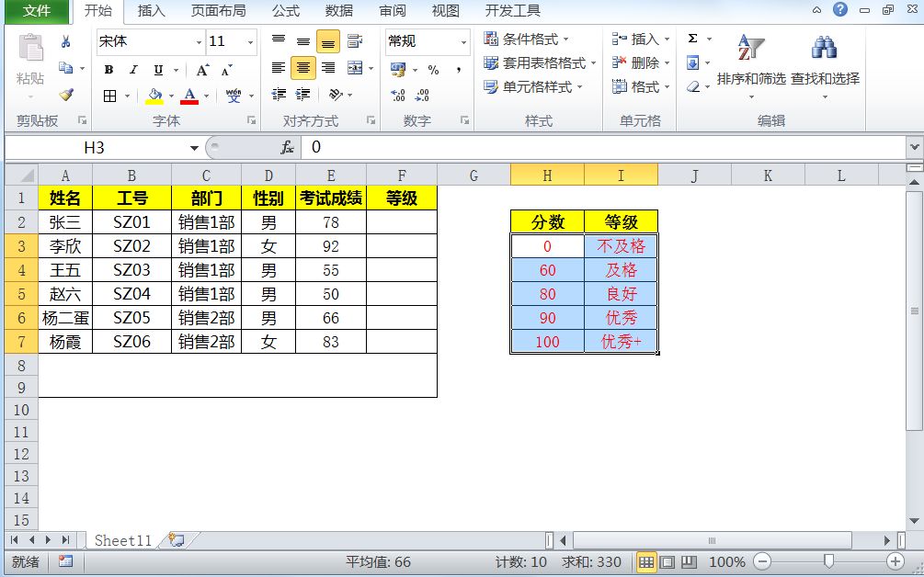This screenshot has height=577, width=924.
Task: Toggle bold formatting
Action: 109,69
